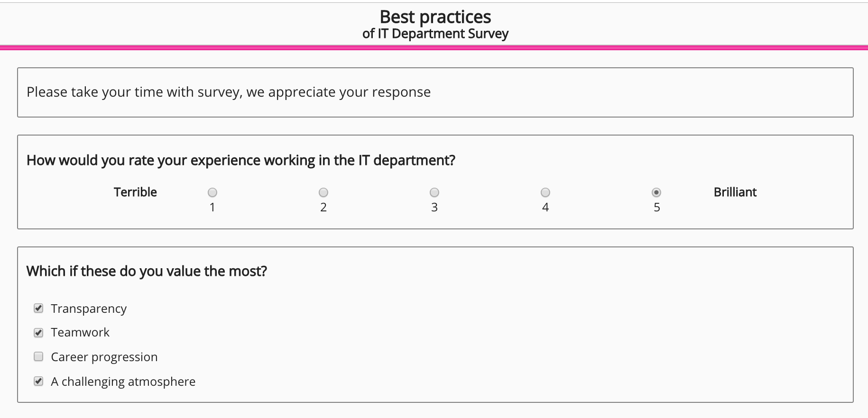Click the "Brilliant" scale label
This screenshot has height=418, width=868.
tap(735, 192)
